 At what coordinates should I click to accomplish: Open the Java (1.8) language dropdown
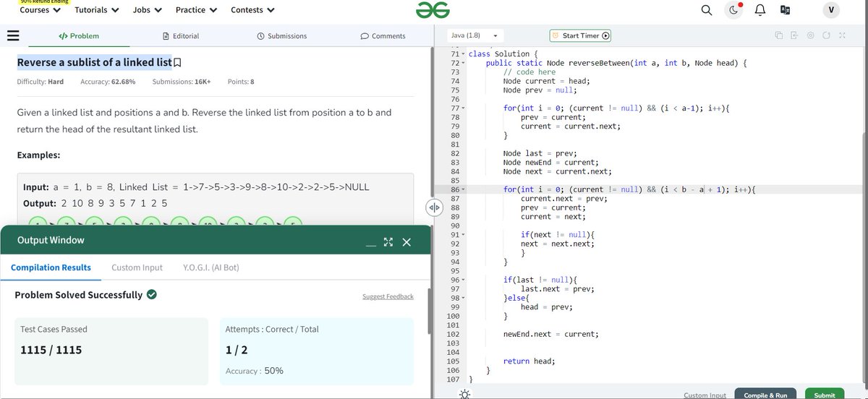click(x=475, y=35)
